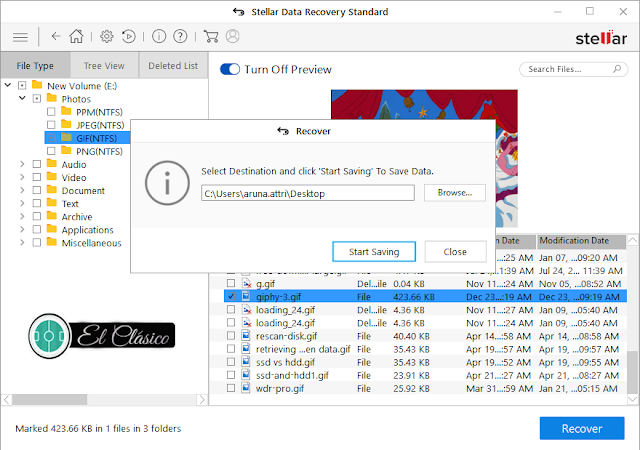
Task: Click the Video folder icon
Action: click(51, 177)
